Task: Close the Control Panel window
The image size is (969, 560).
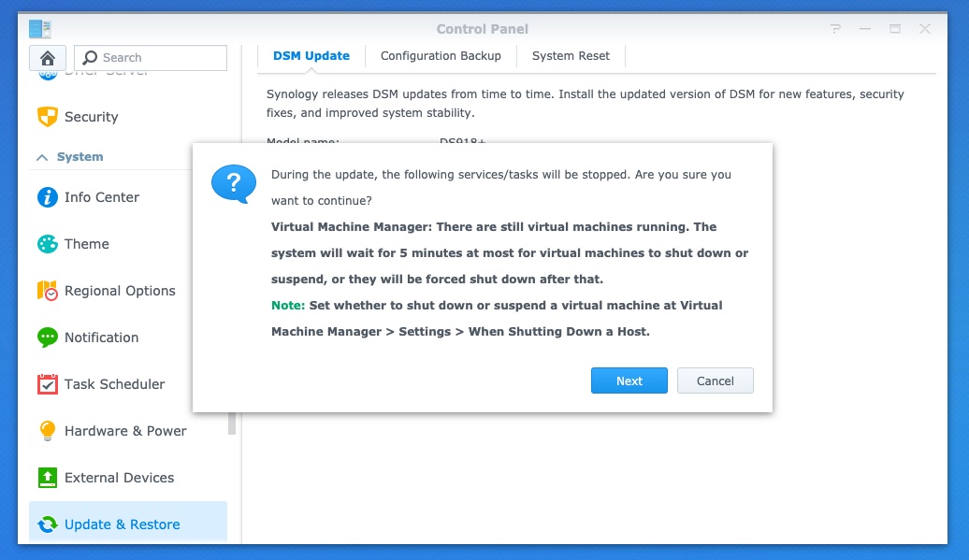Action: 924,28
